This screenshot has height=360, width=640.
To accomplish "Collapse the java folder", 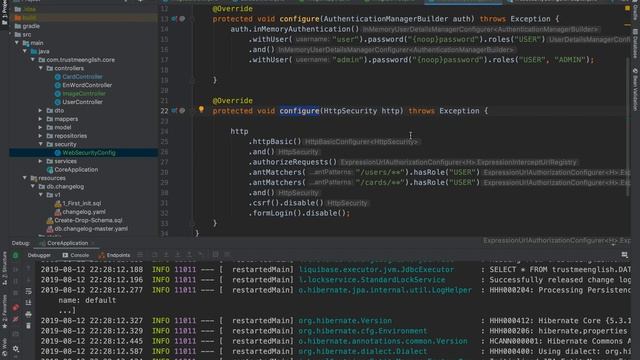I will tap(25, 51).
